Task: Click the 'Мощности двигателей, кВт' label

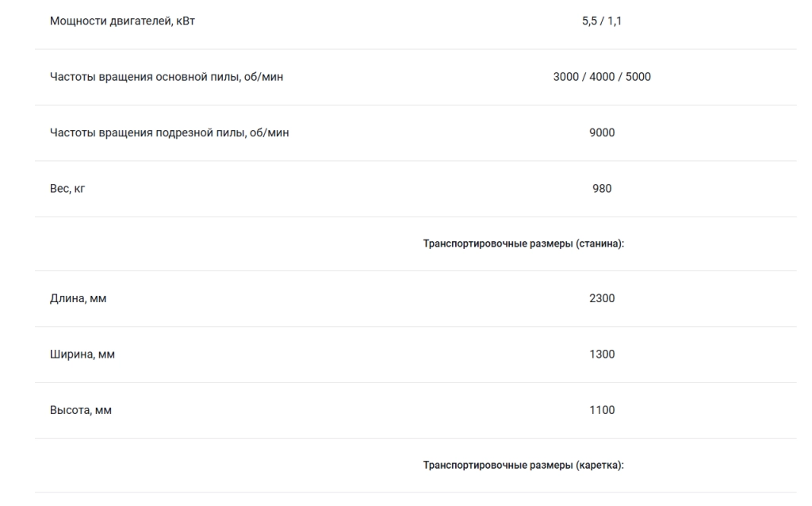Action: tap(122, 21)
